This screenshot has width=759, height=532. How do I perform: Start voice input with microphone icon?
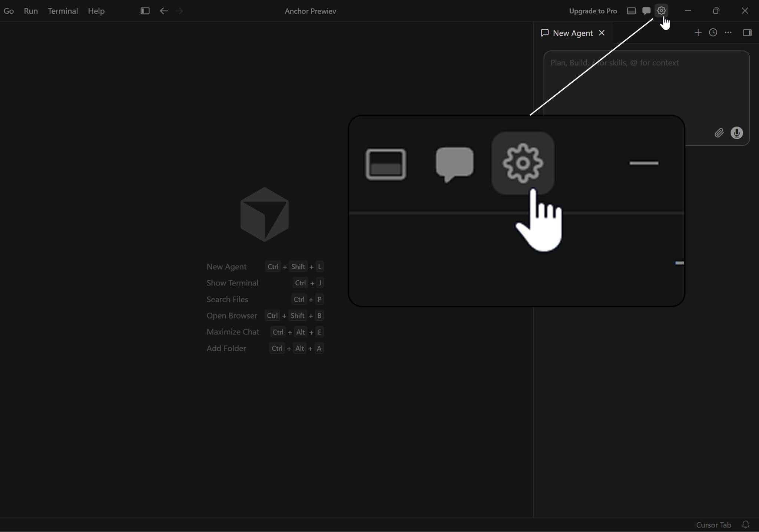[737, 133]
